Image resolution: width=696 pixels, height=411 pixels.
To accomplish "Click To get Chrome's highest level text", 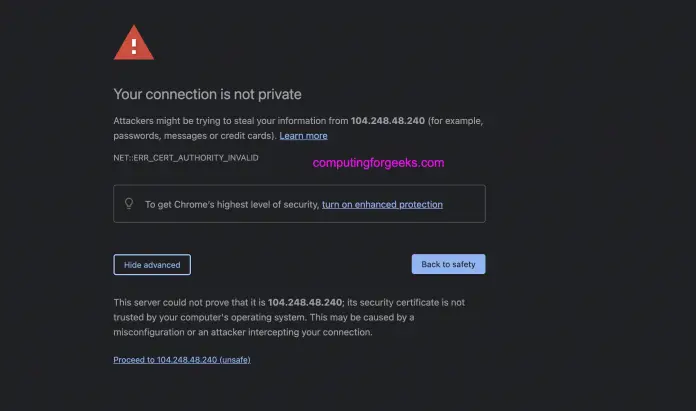I will coord(231,204).
